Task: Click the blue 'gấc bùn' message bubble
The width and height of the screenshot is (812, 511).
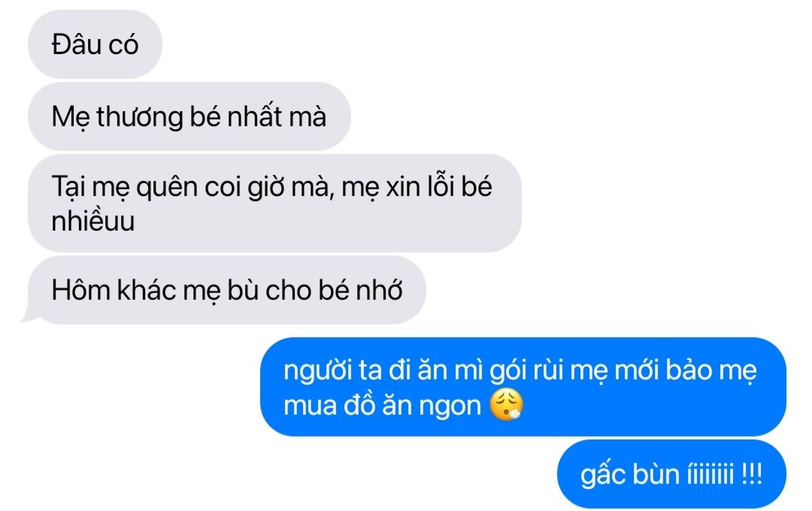Action: click(x=671, y=474)
